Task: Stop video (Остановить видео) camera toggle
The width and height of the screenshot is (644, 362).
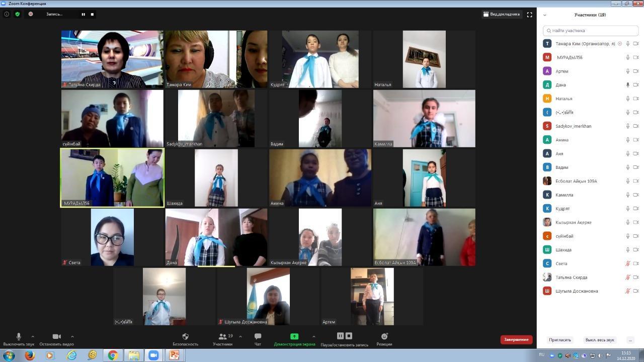Action: point(56,336)
